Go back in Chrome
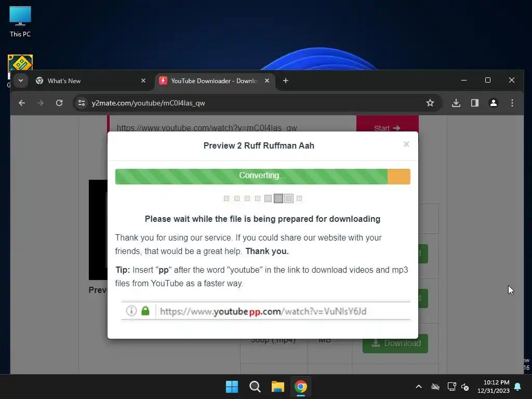 click(22, 103)
